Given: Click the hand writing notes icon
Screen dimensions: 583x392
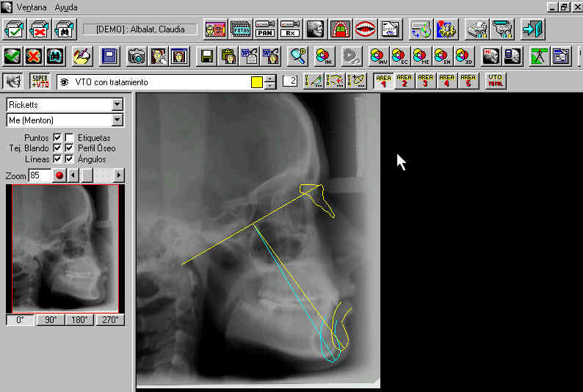Looking at the screenshot, I should click(x=82, y=56).
